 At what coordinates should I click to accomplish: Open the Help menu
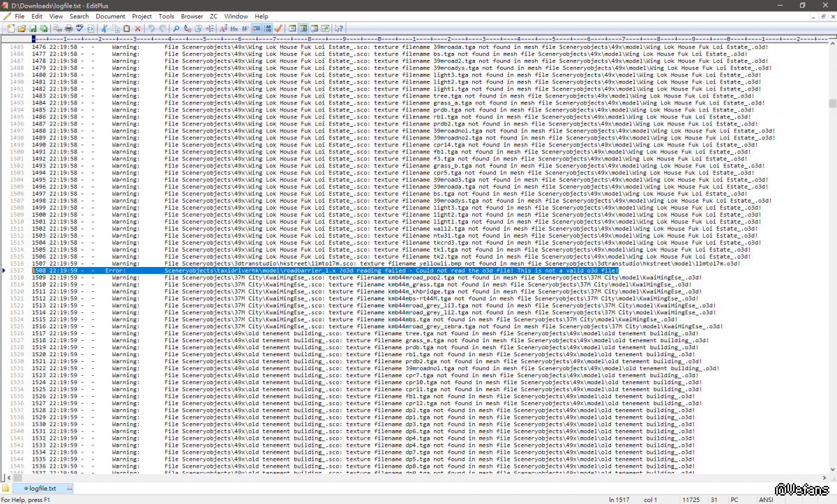pyautogui.click(x=262, y=16)
